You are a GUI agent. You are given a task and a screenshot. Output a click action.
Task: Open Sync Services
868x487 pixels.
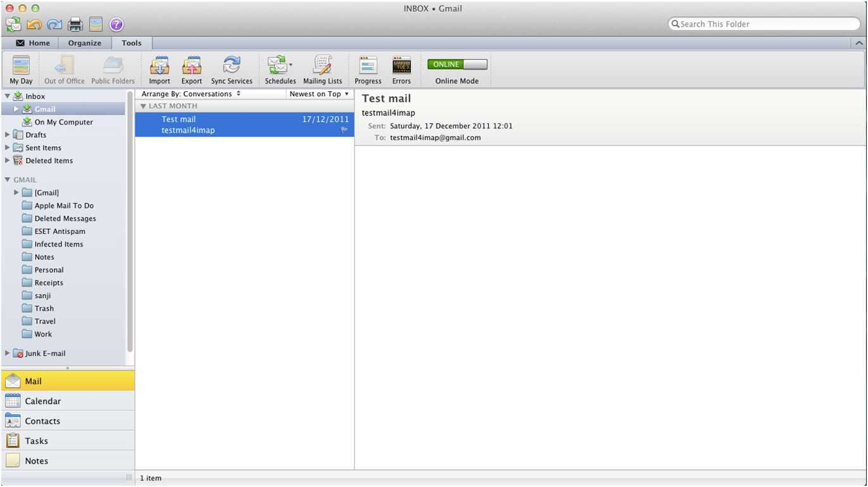click(232, 70)
